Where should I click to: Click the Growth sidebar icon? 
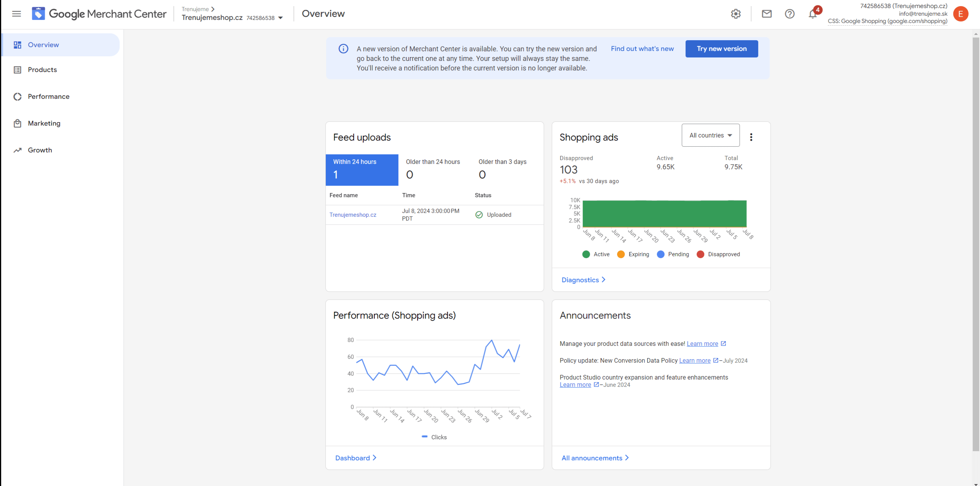[x=17, y=150]
